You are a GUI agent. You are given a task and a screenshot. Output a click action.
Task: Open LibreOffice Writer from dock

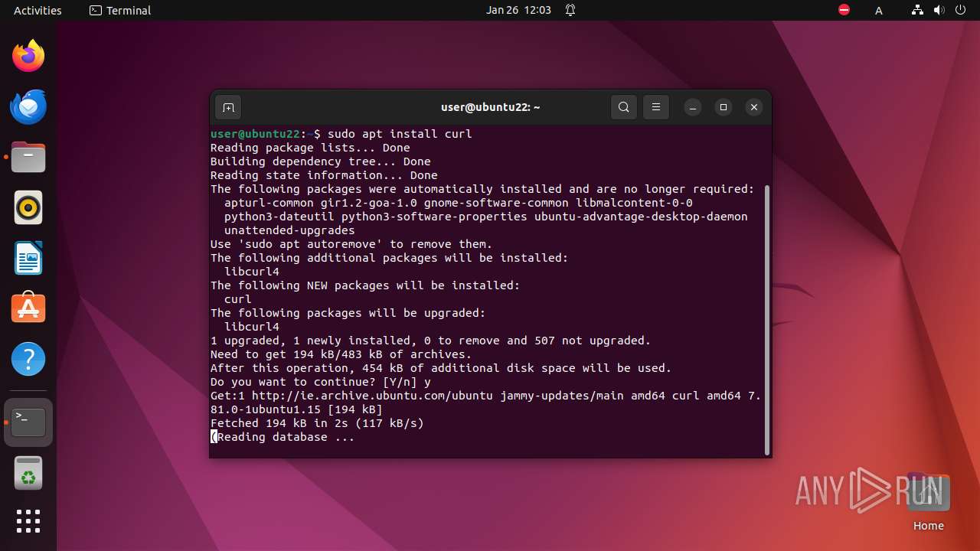pos(28,258)
